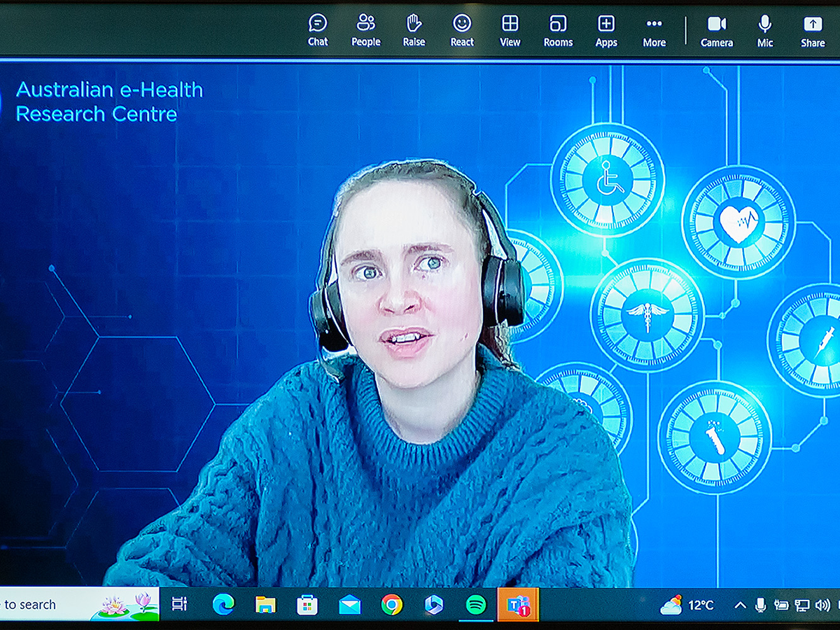Share your screen content
The height and width of the screenshot is (630, 840).
[813, 31]
